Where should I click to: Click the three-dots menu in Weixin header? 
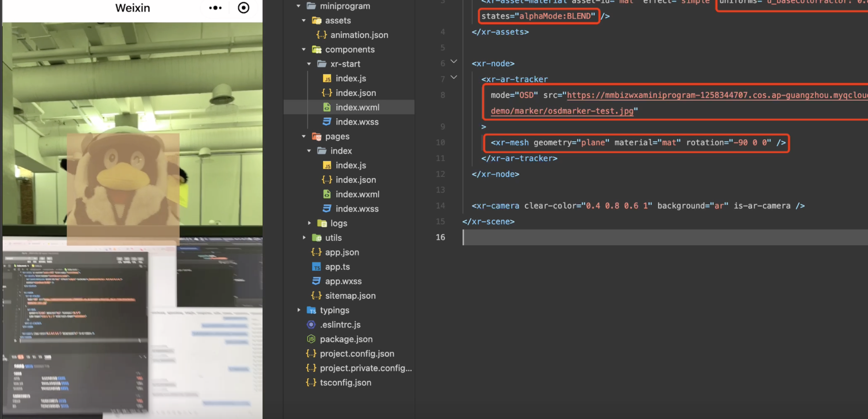tap(215, 8)
